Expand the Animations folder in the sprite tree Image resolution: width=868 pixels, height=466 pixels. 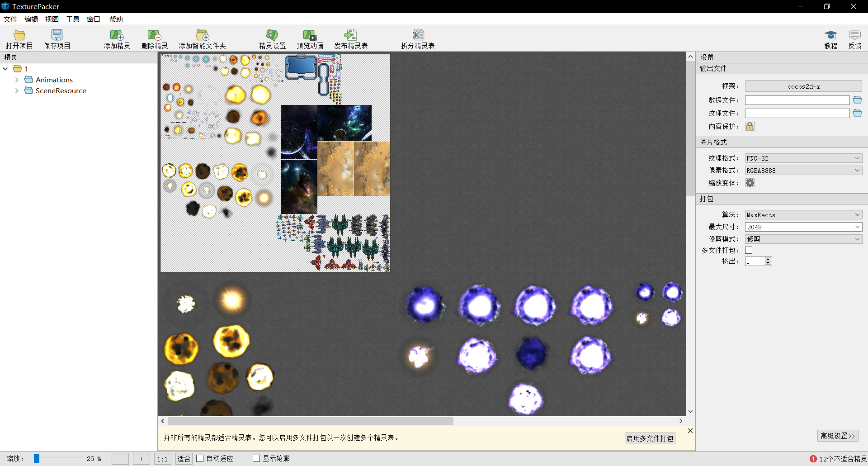pyautogui.click(x=18, y=79)
